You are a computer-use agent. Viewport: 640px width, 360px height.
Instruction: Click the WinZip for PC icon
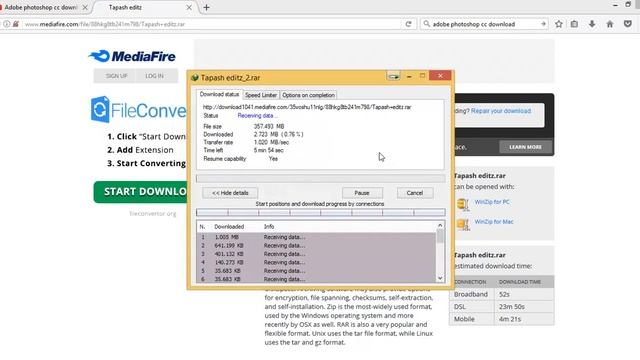coord(463,203)
